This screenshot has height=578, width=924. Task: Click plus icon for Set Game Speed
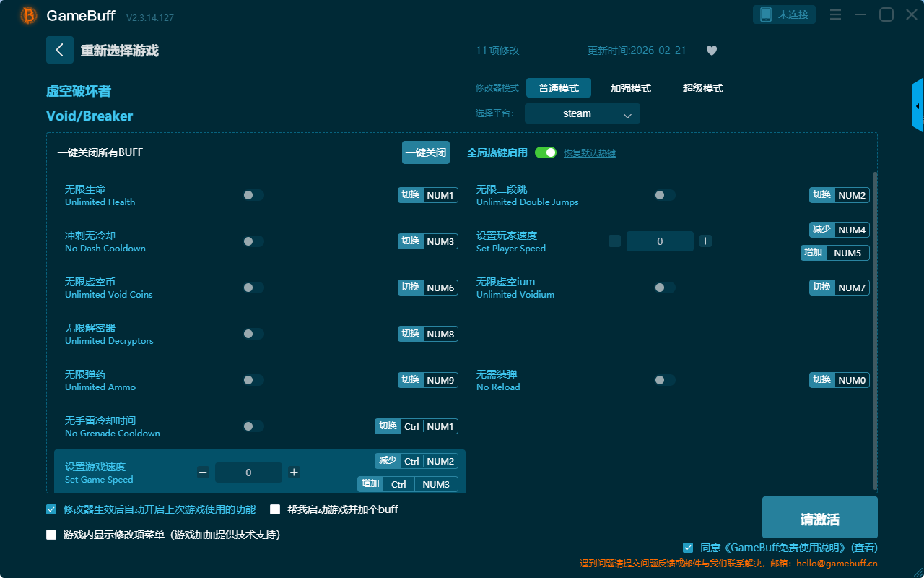pyautogui.click(x=294, y=473)
